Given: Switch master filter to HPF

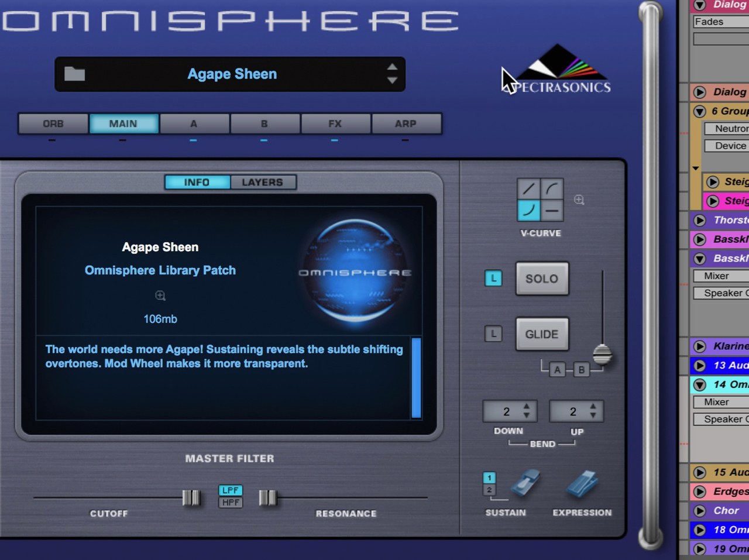Looking at the screenshot, I should click(231, 502).
